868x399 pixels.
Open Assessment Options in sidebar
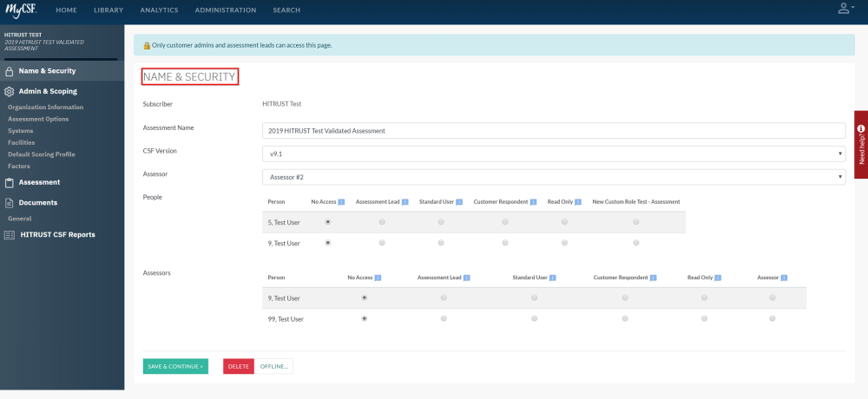39,119
